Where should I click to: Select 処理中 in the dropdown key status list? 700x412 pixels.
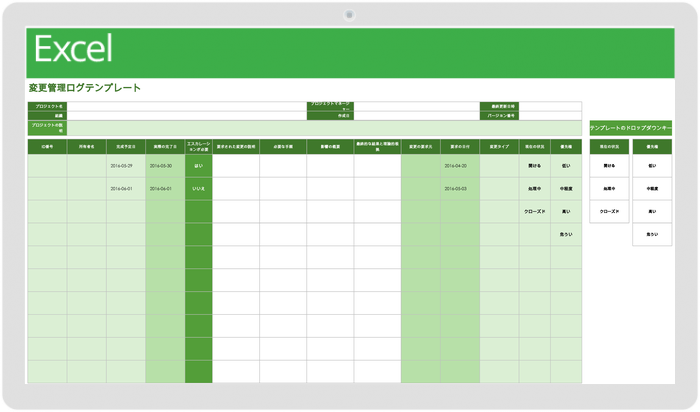click(609, 189)
